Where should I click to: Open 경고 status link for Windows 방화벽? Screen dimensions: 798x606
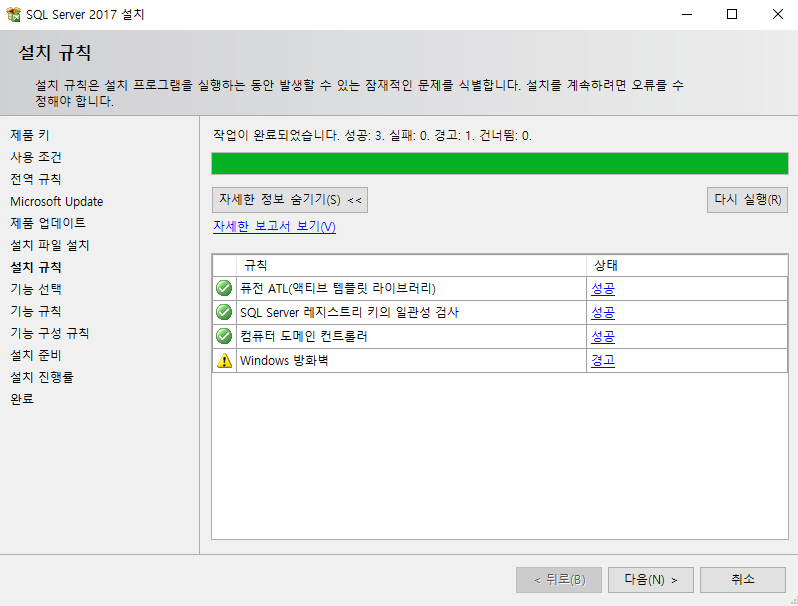(x=603, y=360)
